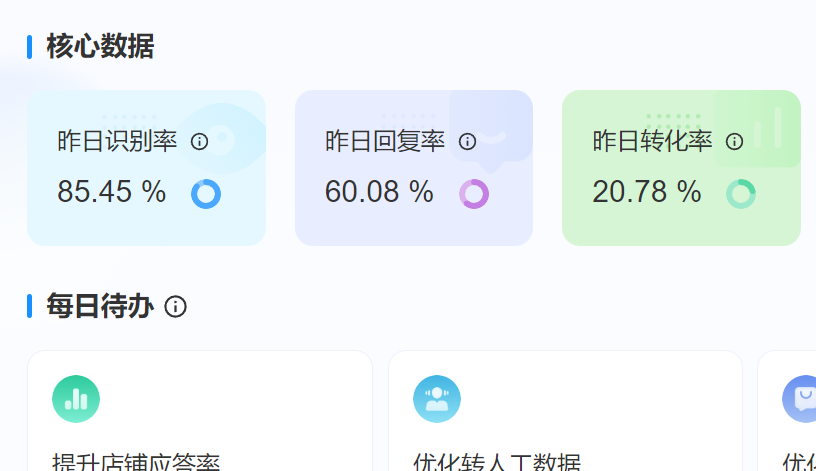Click the green bar chart icon
816x471 pixels.
tap(76, 399)
